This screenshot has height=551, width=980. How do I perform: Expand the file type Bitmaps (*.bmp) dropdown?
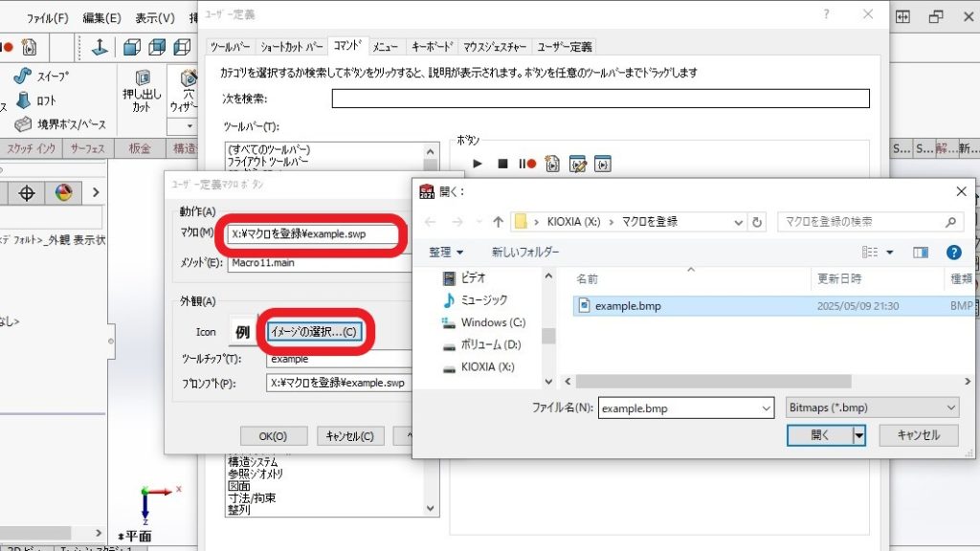[x=871, y=408]
